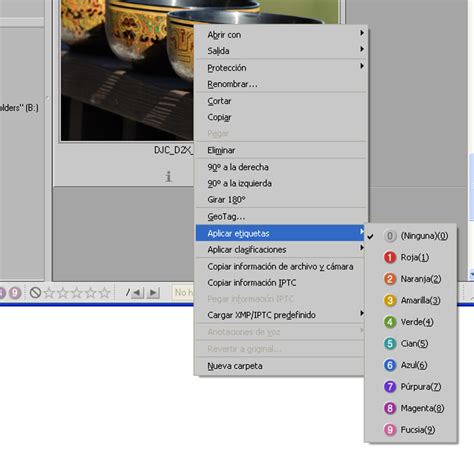Apply the green label icon 4
474x452 pixels.
[x=390, y=322]
